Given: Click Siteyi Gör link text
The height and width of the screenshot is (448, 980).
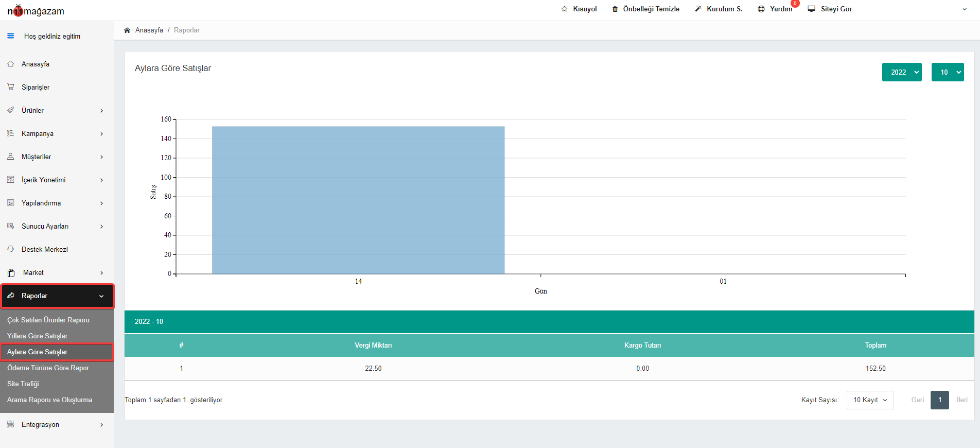Looking at the screenshot, I should [836, 9].
